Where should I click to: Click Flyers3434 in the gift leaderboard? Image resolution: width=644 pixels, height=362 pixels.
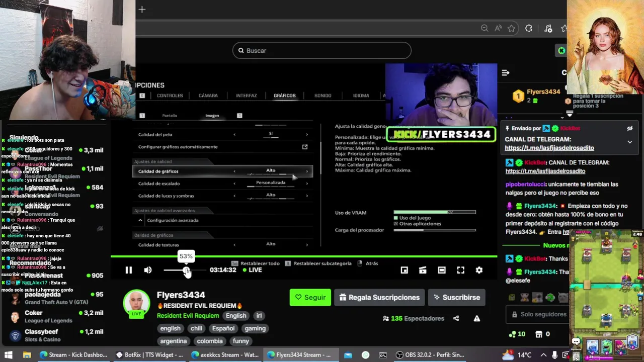[543, 92]
